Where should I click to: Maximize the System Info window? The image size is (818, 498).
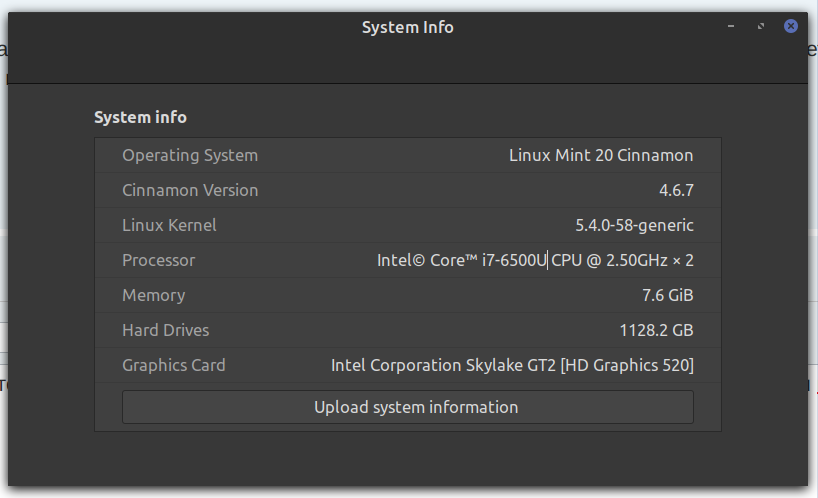pos(761,26)
